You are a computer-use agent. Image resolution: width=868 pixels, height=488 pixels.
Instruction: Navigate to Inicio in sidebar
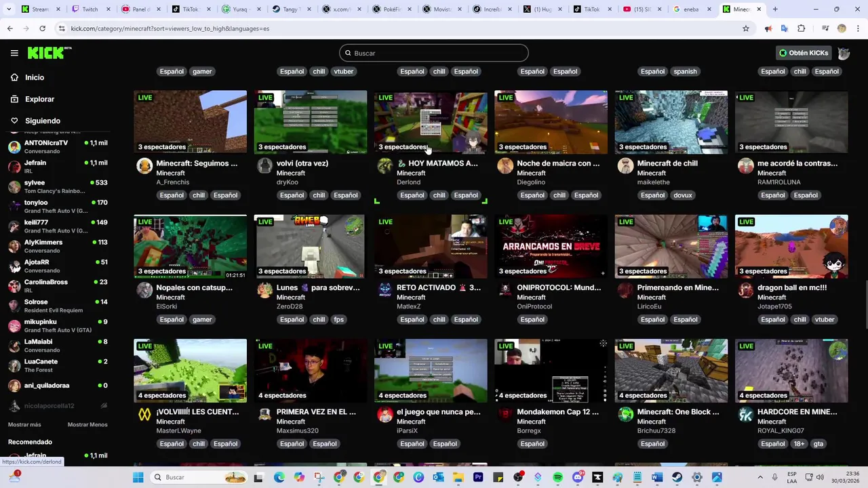35,77
